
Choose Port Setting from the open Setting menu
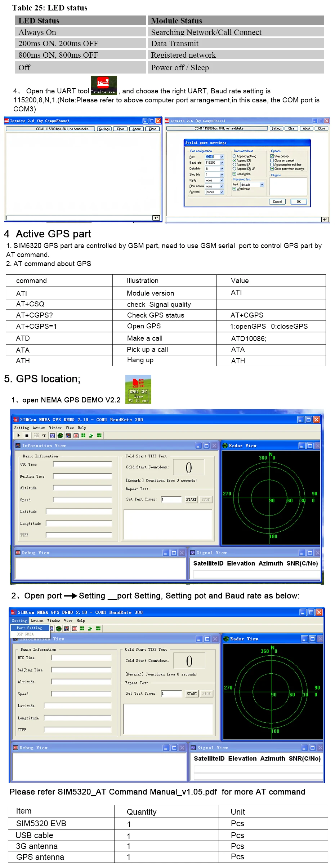29,628
